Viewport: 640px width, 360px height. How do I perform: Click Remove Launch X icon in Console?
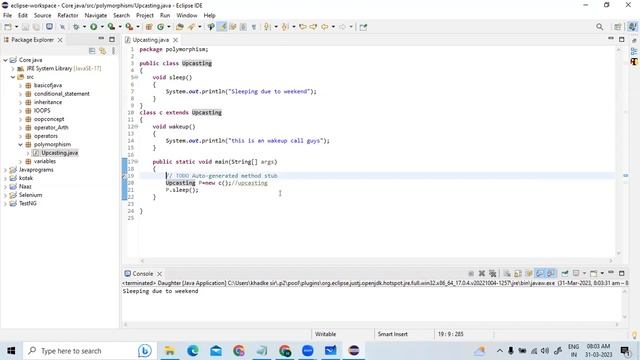482,273
